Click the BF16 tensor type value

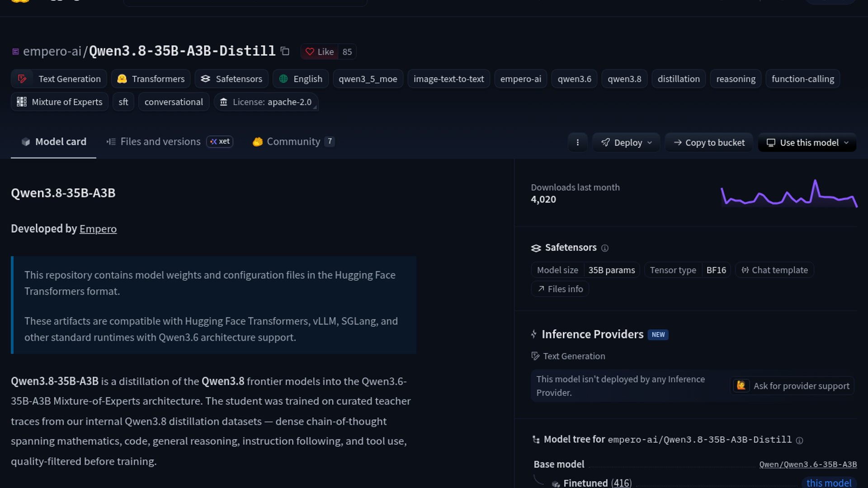(x=716, y=270)
